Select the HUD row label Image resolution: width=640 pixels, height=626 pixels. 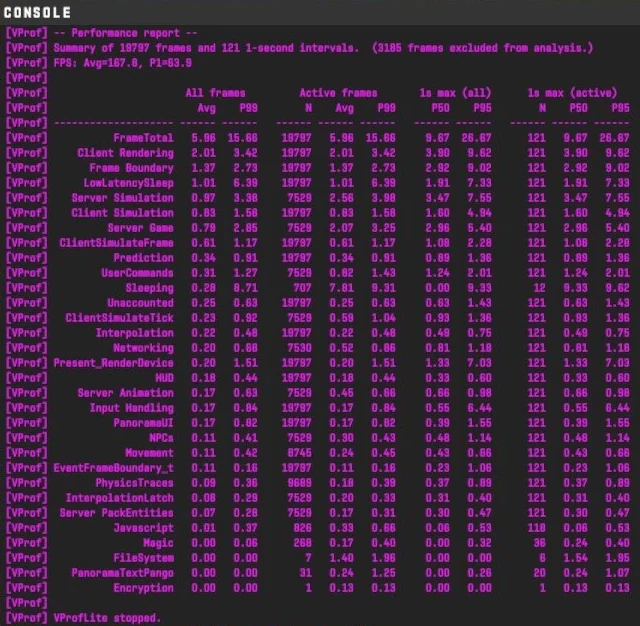164,378
